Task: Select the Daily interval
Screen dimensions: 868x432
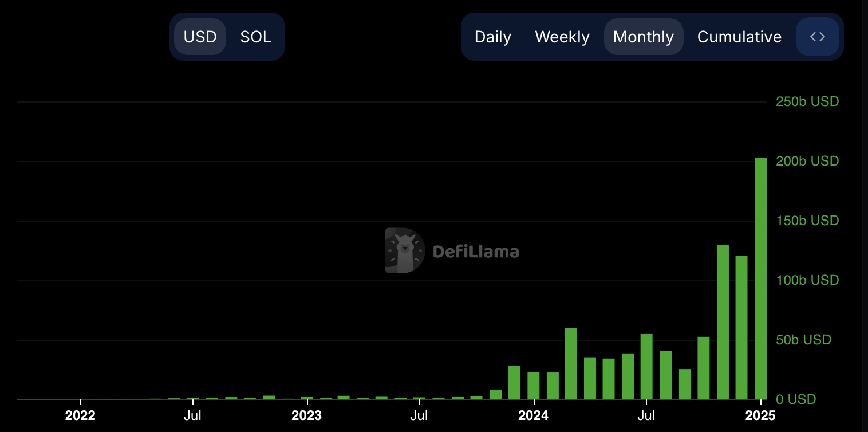Action: coord(493,37)
